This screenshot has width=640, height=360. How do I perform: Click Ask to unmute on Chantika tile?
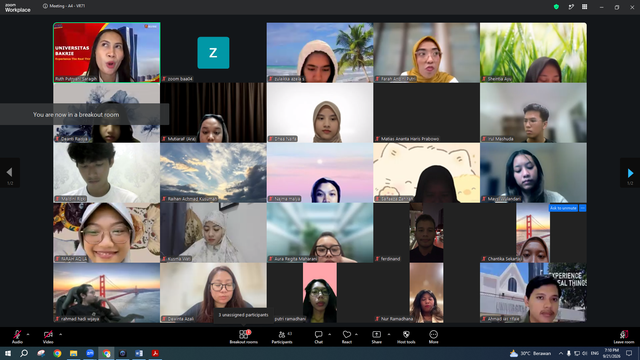click(563, 208)
